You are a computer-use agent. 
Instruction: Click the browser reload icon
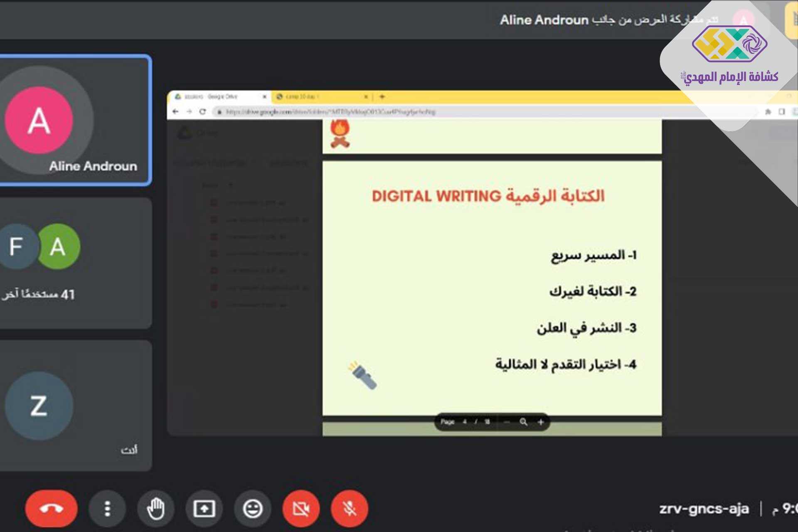tap(202, 111)
